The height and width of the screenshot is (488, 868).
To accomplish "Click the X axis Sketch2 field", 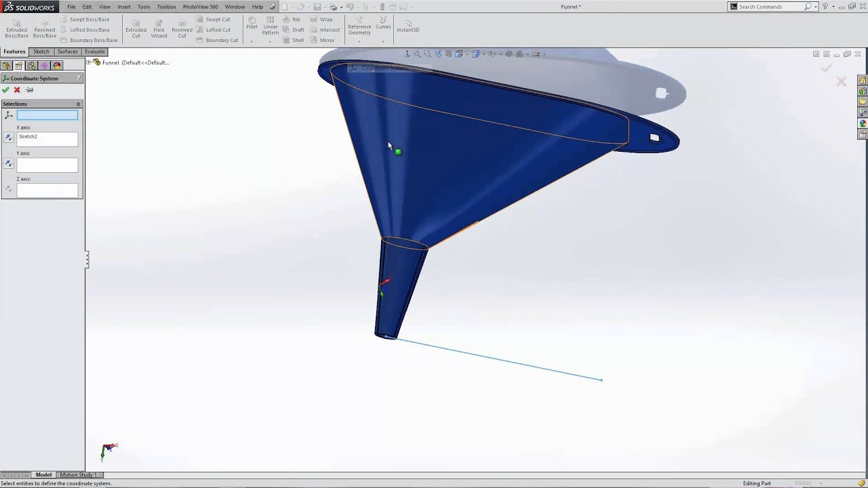I will click(47, 139).
